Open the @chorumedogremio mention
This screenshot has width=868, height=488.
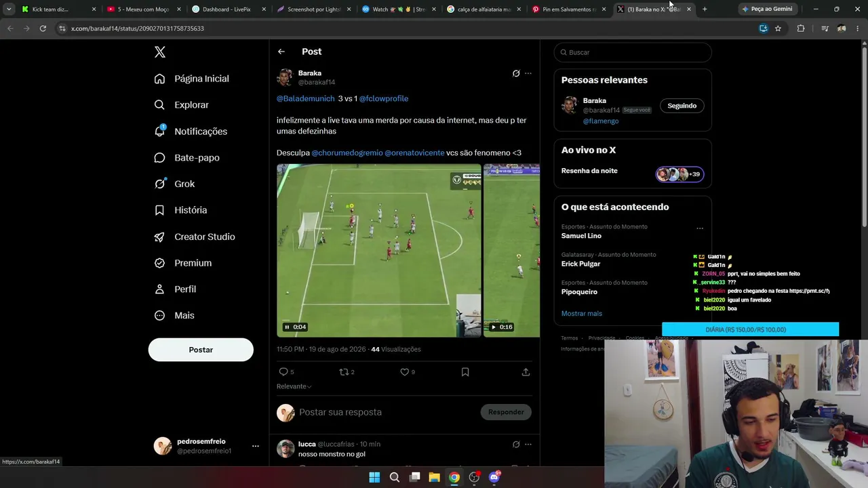click(x=347, y=153)
